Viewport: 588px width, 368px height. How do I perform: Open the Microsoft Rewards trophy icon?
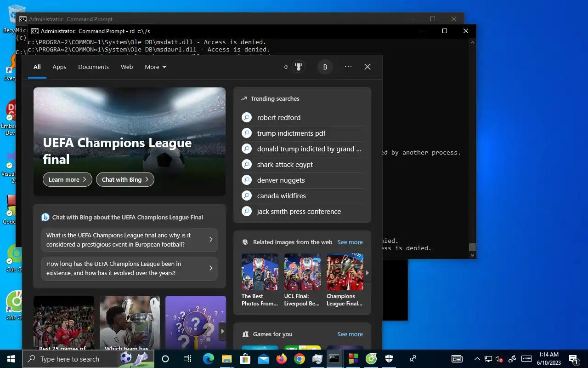[x=299, y=67]
